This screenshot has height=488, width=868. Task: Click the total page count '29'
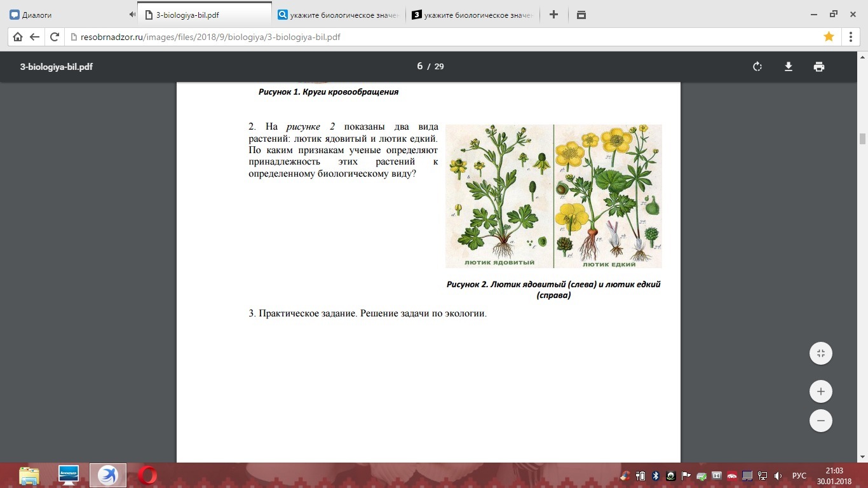[439, 67]
